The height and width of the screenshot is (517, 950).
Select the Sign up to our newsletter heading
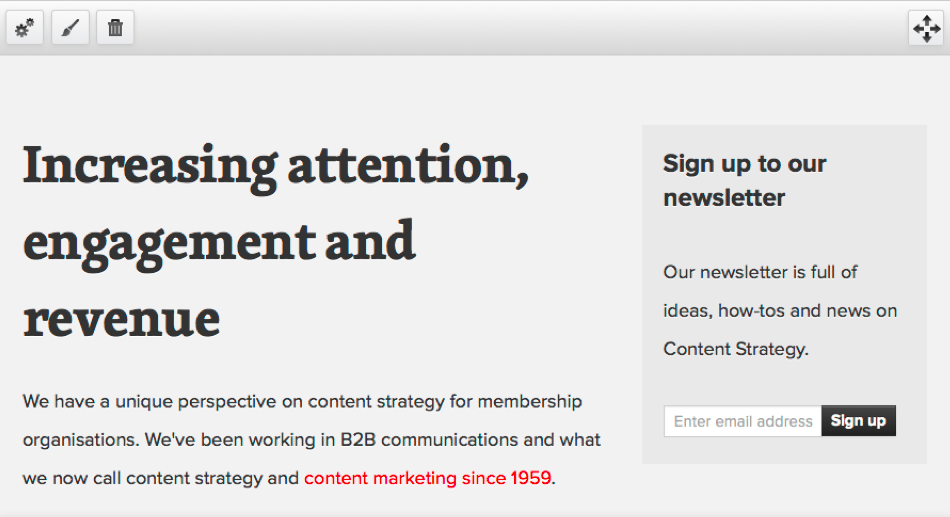pos(744,180)
